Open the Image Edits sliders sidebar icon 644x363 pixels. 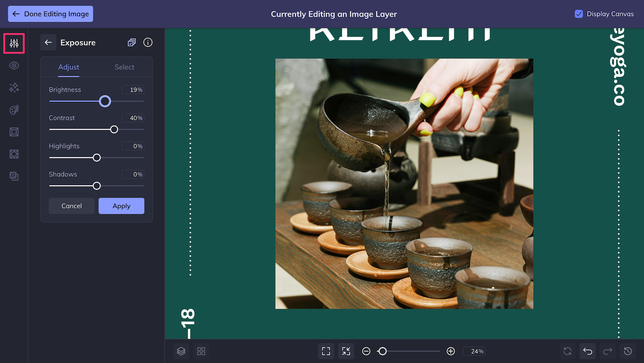click(14, 43)
